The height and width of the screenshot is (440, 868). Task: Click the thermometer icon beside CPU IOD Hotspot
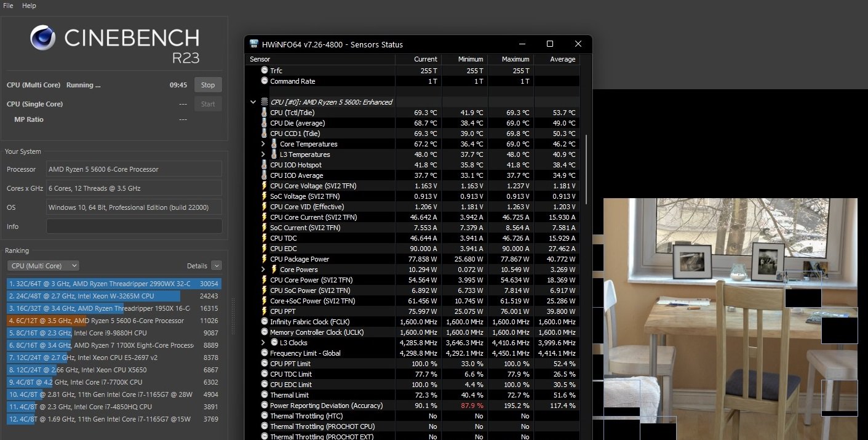point(265,165)
